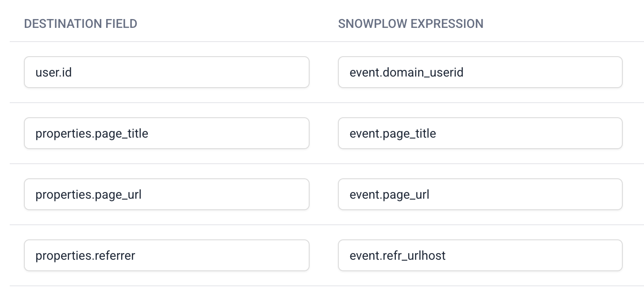Focus destination input beside event.page_title
644x300 pixels.
[x=166, y=133]
